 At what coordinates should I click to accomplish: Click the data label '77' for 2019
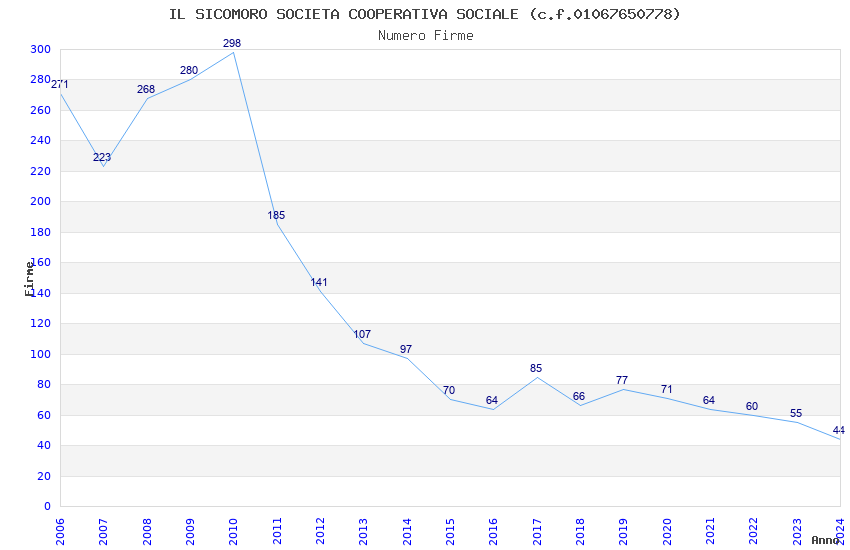click(622, 380)
